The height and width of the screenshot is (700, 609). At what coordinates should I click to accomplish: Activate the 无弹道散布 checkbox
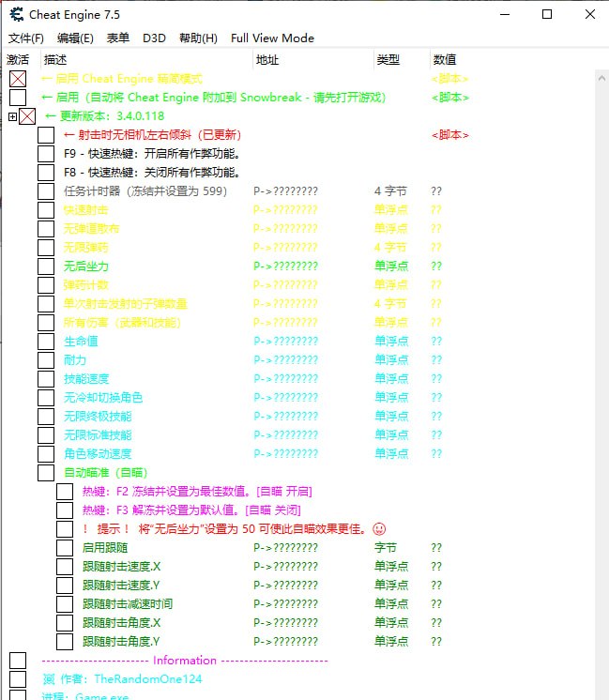coord(46,229)
